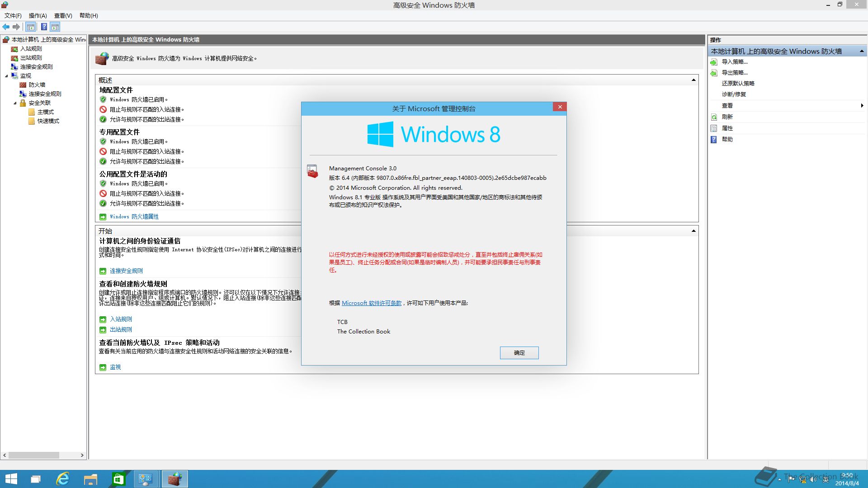
Task: Click the firewall globe icon in header banner
Action: coord(102,58)
